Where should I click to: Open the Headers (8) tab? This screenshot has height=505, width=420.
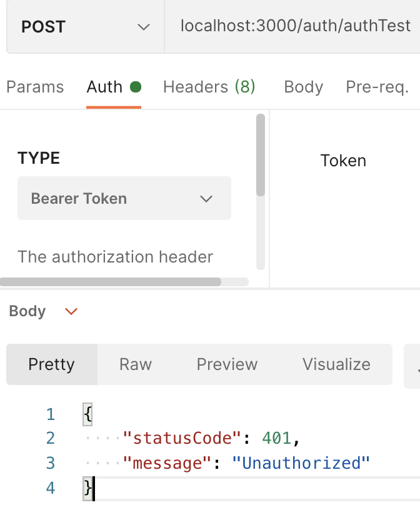pos(209,87)
